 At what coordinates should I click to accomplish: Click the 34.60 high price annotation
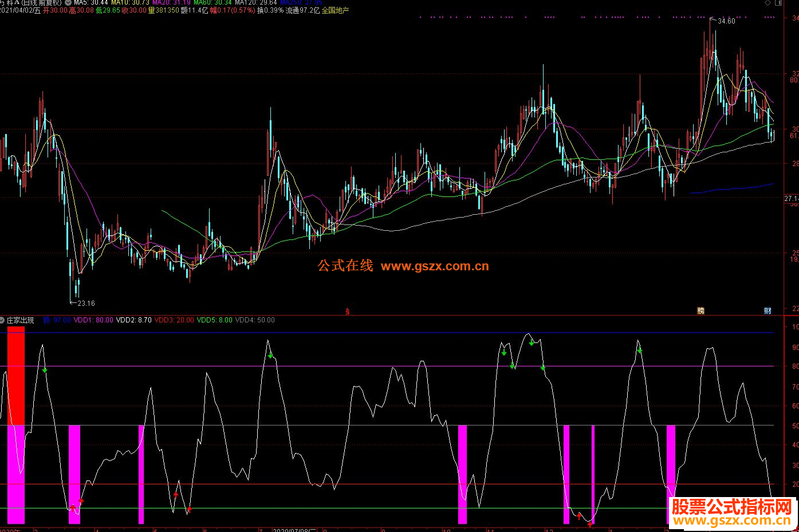coord(726,21)
